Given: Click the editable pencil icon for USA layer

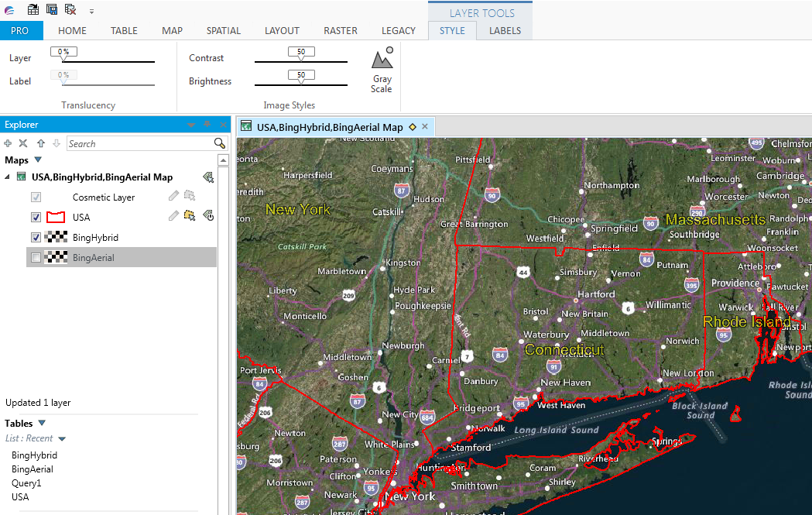Looking at the screenshot, I should pyautogui.click(x=173, y=217).
